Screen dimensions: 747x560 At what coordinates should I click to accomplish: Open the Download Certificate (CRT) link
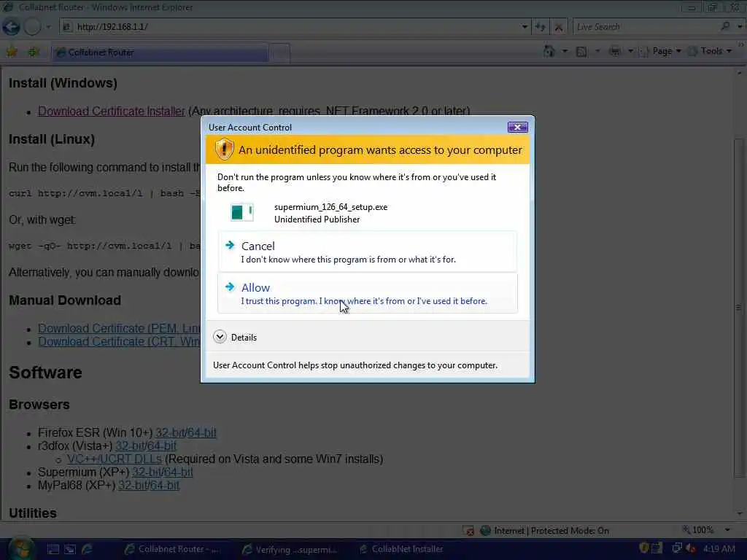pos(119,341)
